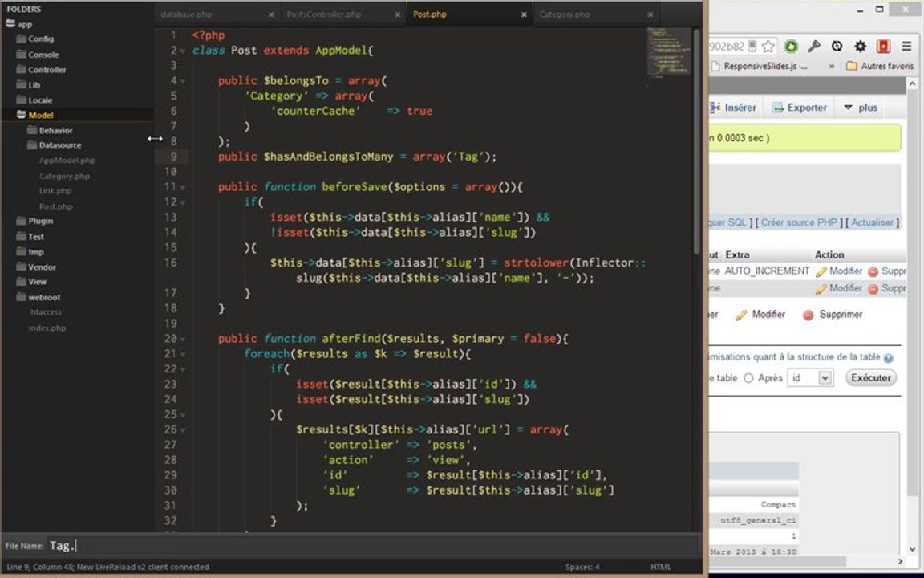Close the Category.php tab
The width and height of the screenshot is (924, 578).
point(650,14)
